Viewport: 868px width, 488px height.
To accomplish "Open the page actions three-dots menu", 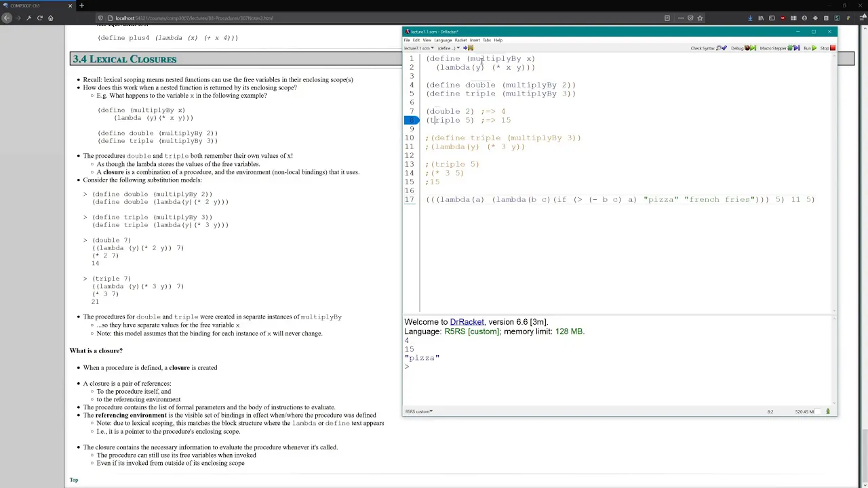I will 681,18.
